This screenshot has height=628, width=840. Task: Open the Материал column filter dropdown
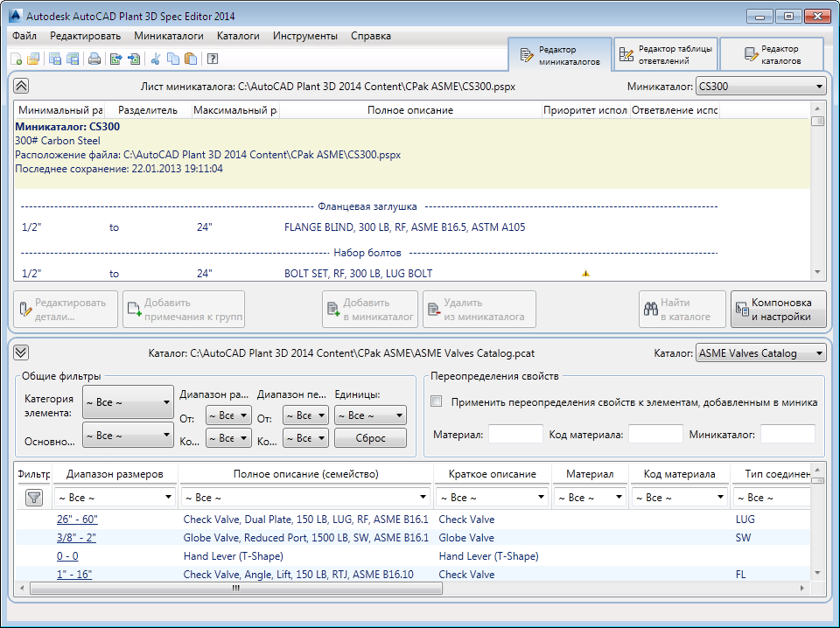pos(589,498)
